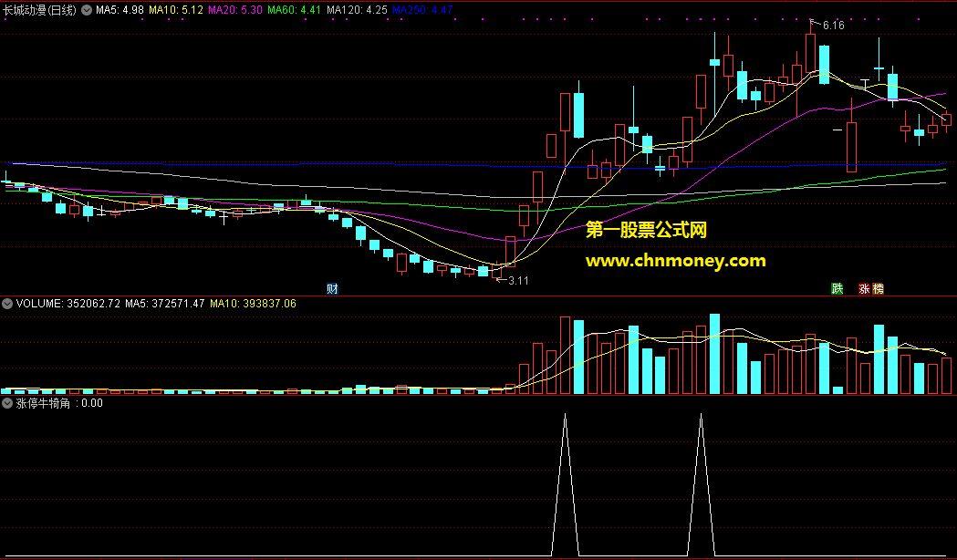The height and width of the screenshot is (560, 957).
Task: Click the MA120: 4.25 label
Action: [357, 10]
